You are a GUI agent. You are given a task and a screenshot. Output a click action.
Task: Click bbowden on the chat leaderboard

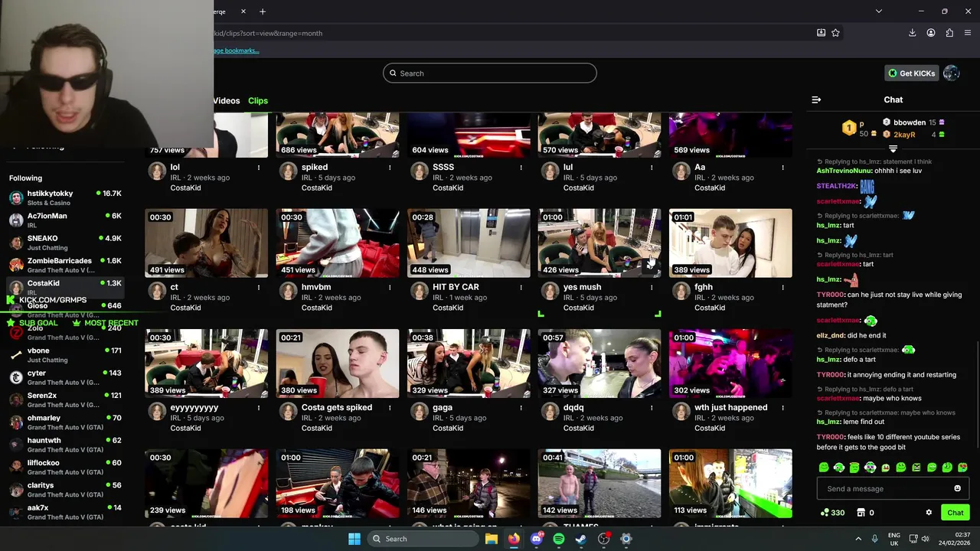tap(910, 122)
